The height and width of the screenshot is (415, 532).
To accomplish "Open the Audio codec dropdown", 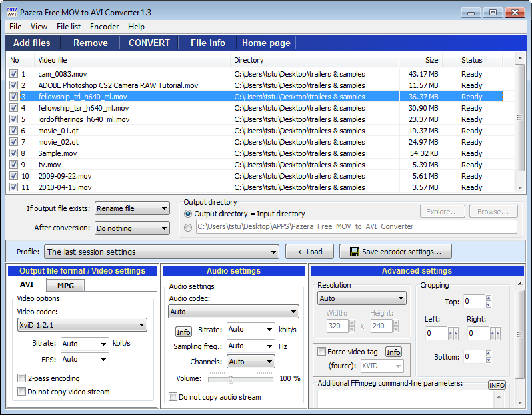I will pos(233,312).
